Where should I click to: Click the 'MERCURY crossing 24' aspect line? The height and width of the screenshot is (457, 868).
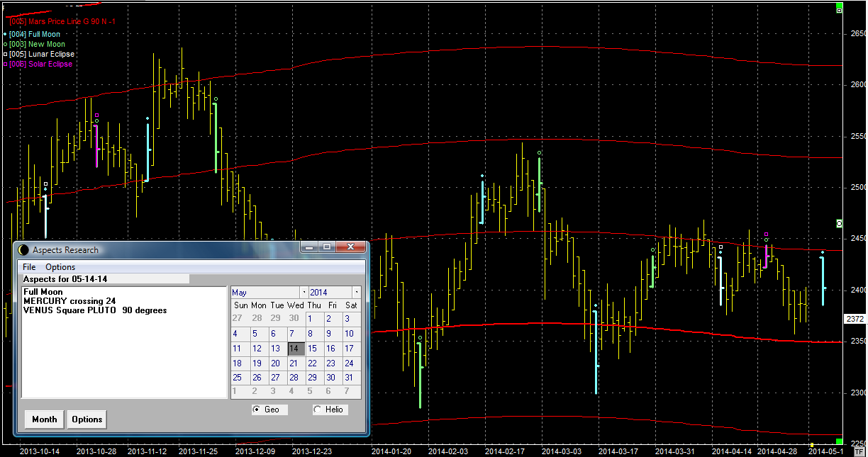pos(69,301)
